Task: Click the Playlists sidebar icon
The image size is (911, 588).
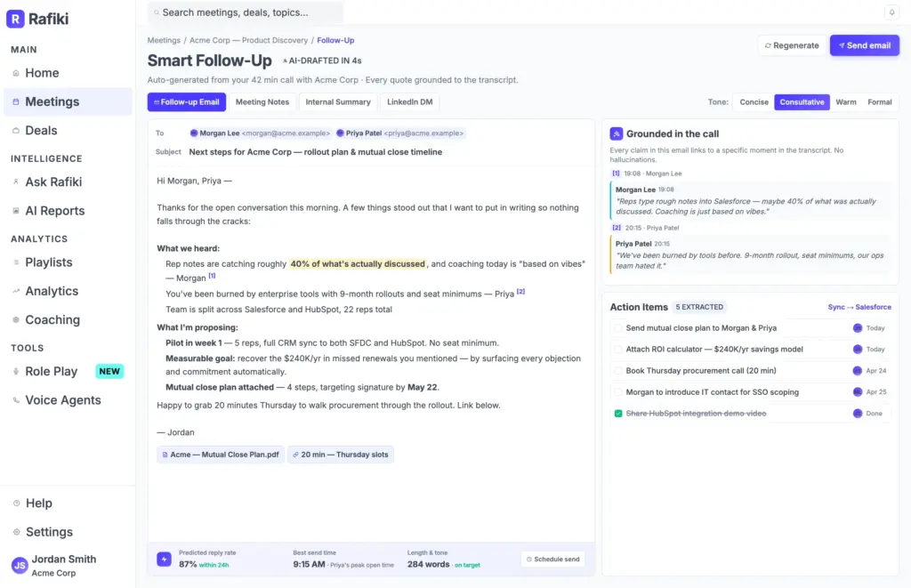Action: (16, 262)
